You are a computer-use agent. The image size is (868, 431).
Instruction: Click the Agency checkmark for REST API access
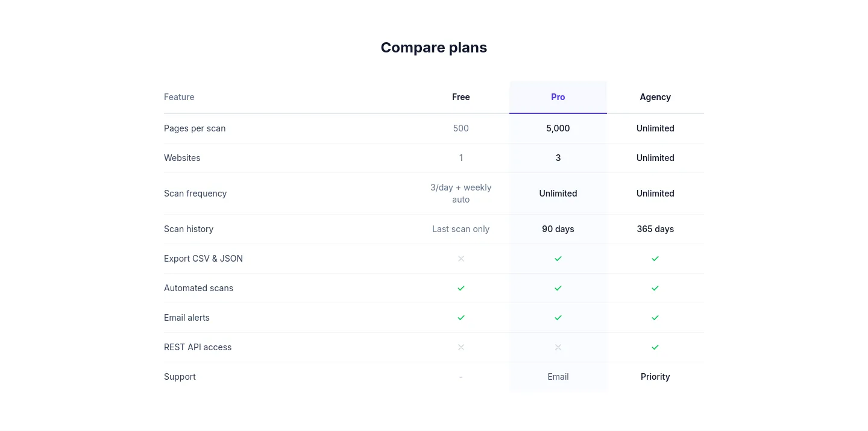[655, 347]
